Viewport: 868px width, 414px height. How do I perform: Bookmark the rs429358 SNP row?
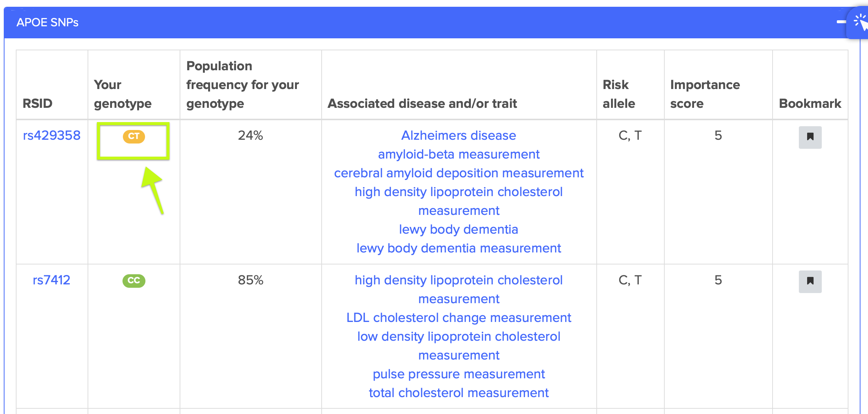[810, 137]
